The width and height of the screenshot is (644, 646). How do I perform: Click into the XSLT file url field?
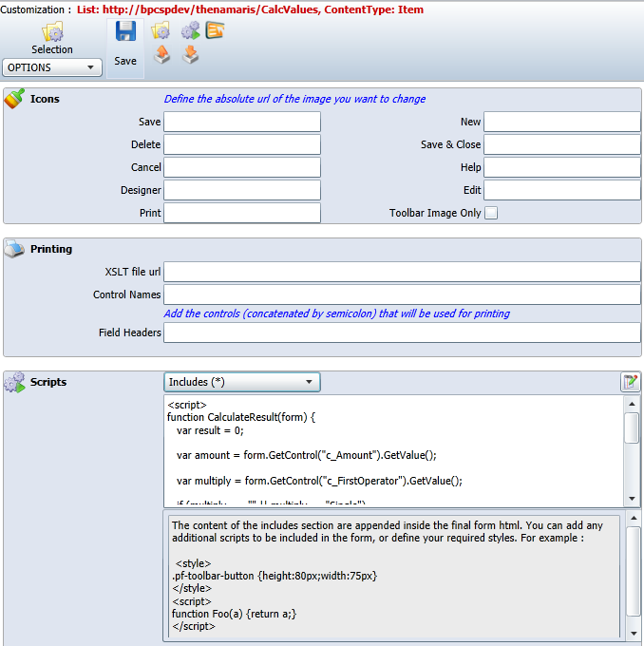coord(402,272)
